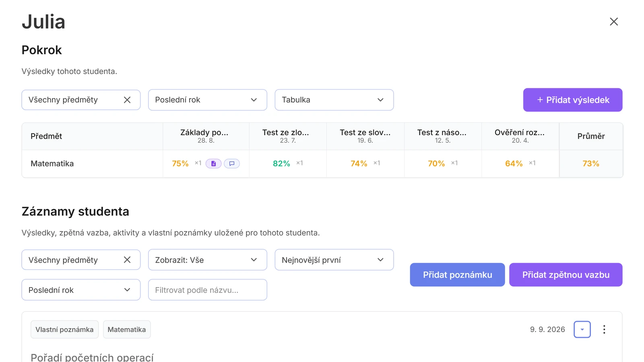This screenshot has height=362, width=644.
Task: Click the Matematika row label
Action: click(x=52, y=163)
